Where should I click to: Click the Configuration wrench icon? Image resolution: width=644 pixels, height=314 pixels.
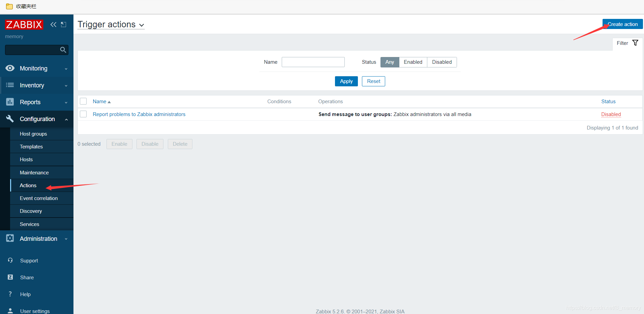[x=10, y=119]
